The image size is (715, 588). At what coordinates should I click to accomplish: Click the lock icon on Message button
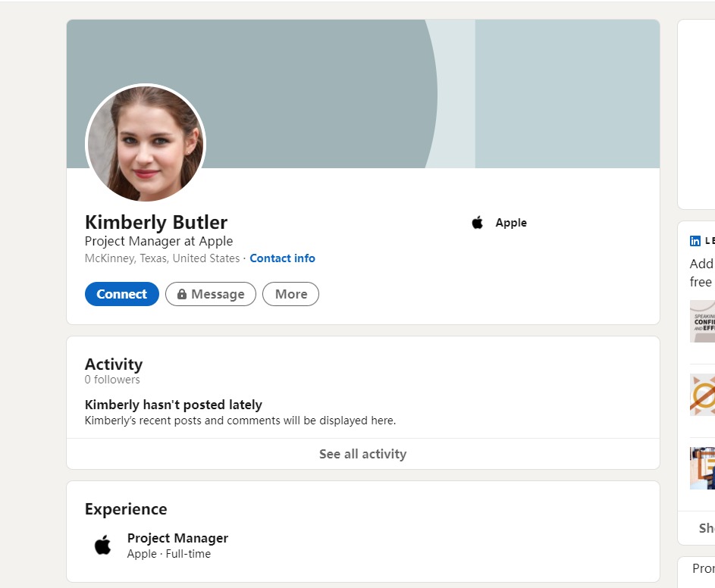(x=181, y=294)
